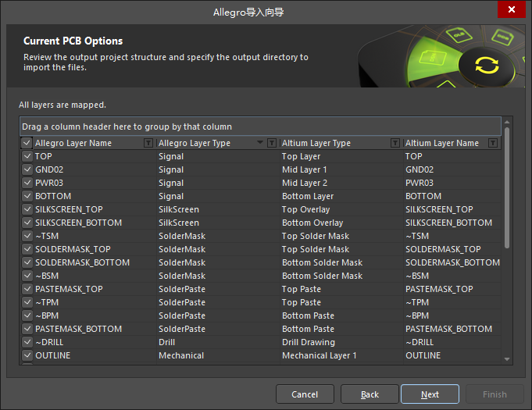Click the scroll up arrow of layer list

[x=507, y=122]
